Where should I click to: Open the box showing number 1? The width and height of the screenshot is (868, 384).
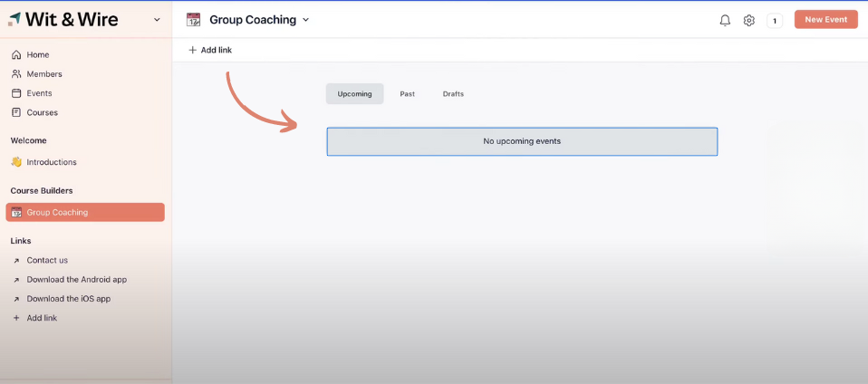pos(775,21)
